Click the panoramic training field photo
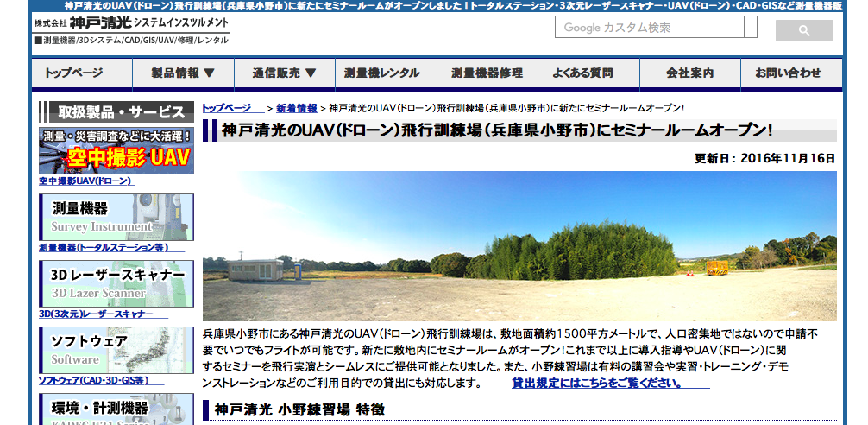The image size is (868, 425). click(519, 246)
